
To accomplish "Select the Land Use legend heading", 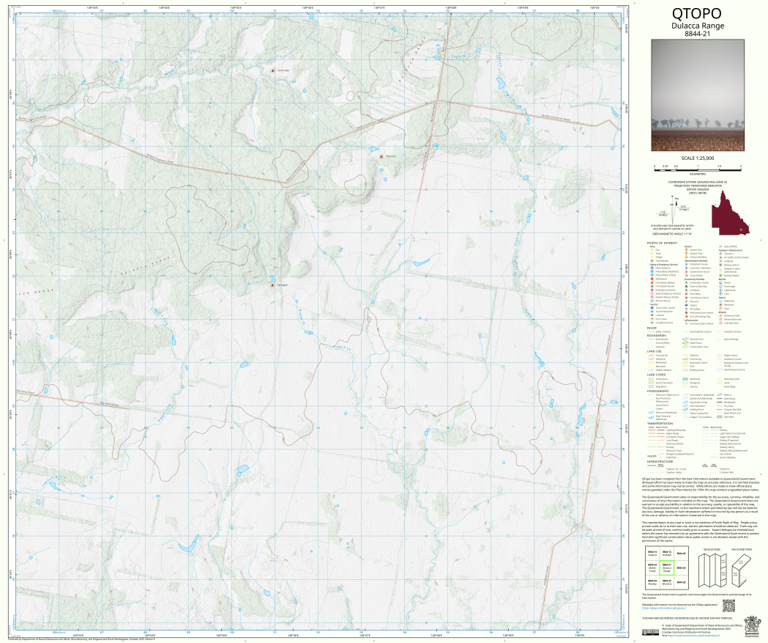I will 654,351.
